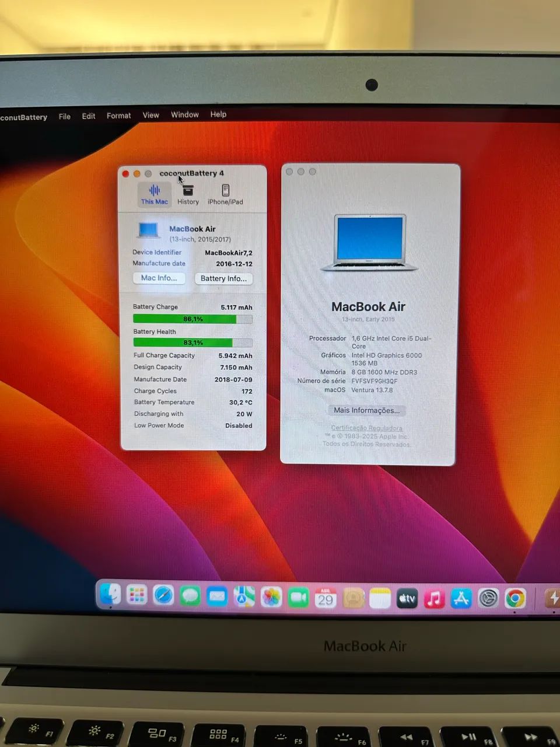Open App Store in the Dock

pyautogui.click(x=461, y=598)
